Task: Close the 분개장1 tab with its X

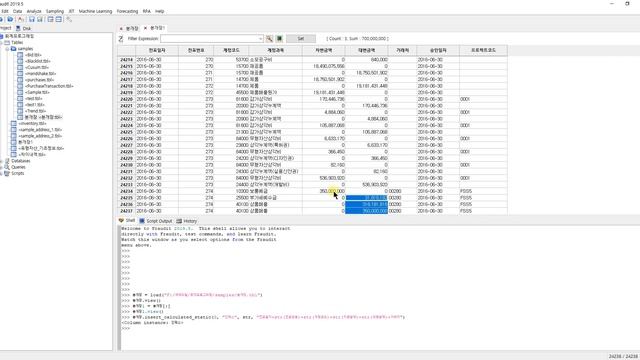Action: coord(145,28)
